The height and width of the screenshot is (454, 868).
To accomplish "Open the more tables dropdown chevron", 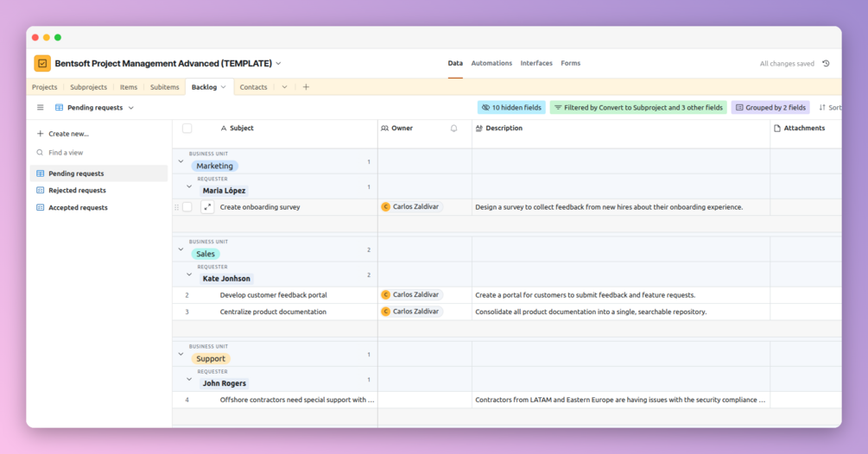I will tap(284, 87).
